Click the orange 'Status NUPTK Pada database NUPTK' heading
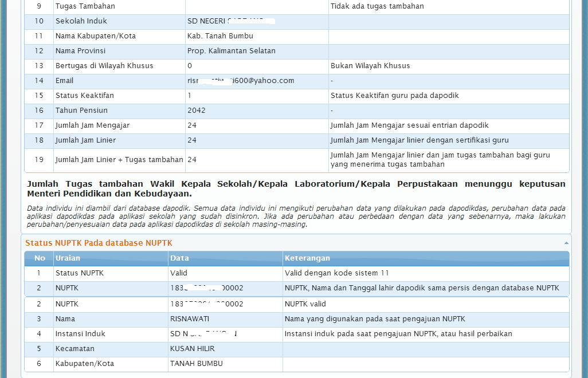The width and height of the screenshot is (588, 378). (99, 243)
